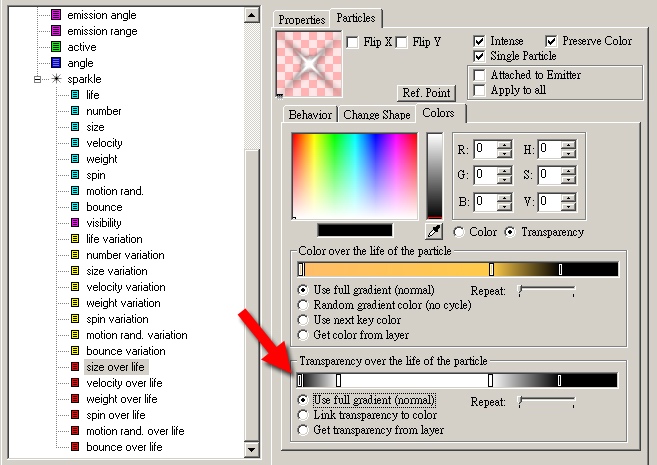Image resolution: width=657 pixels, height=465 pixels.
Task: Enable the Flip X checkbox
Action: (x=352, y=42)
